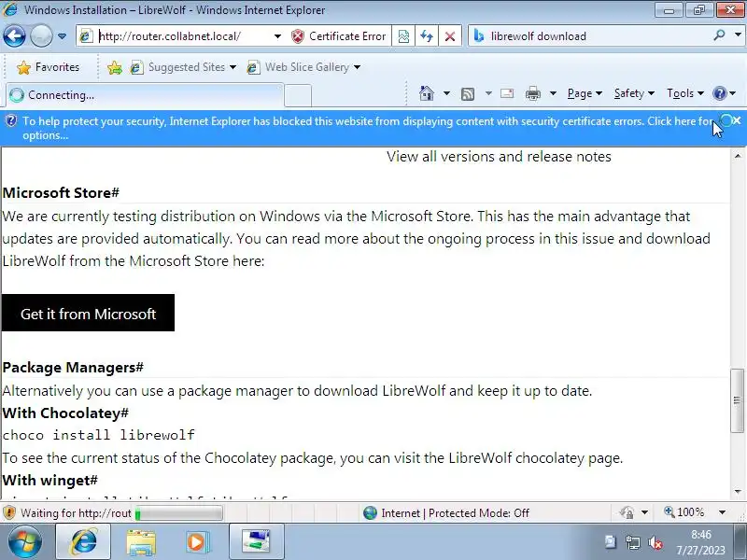Click the muted volume speaker tray icon
The width and height of the screenshot is (747, 560).
[655, 542]
